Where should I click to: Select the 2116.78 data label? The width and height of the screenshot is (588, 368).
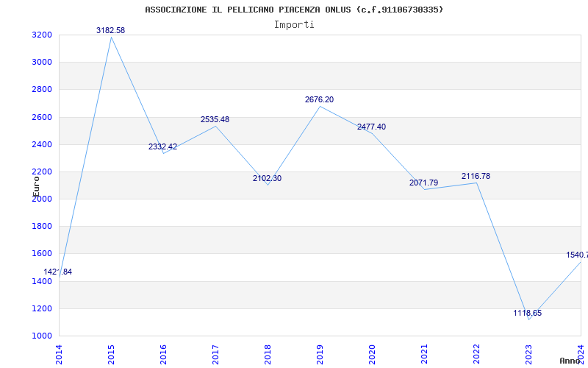coord(476,176)
